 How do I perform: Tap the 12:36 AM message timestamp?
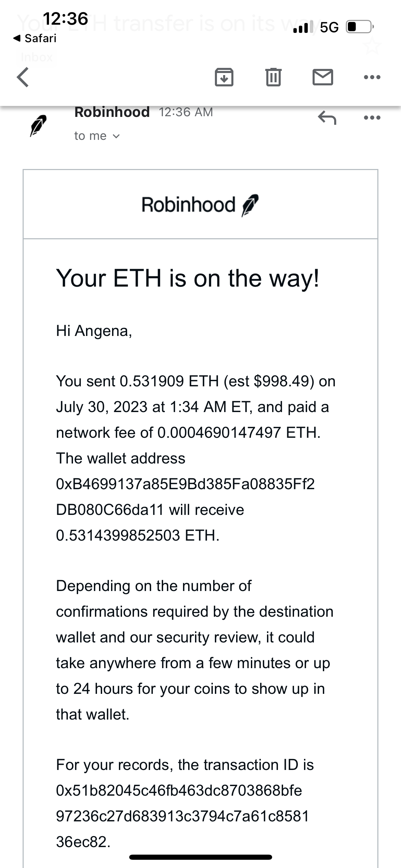click(186, 112)
